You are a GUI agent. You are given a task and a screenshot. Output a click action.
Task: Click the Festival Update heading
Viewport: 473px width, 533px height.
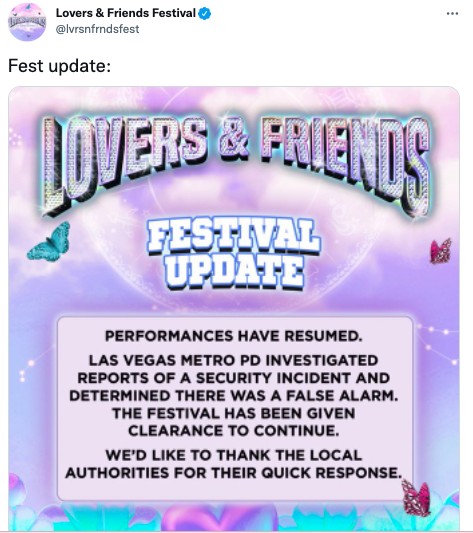point(234,254)
